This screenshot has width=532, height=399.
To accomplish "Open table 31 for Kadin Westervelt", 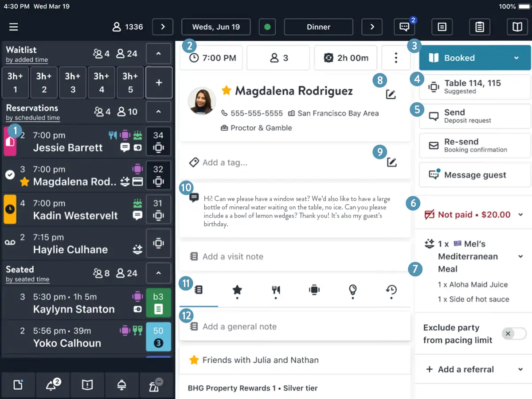I will point(158,209).
